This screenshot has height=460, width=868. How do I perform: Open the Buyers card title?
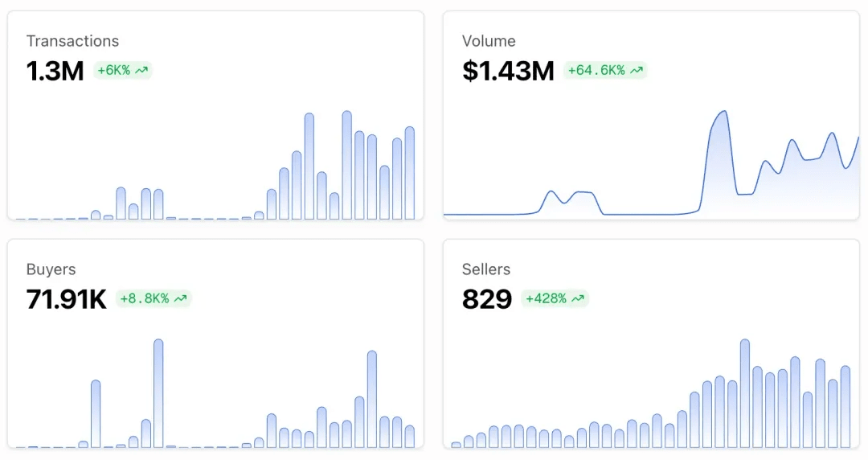pyautogui.click(x=51, y=269)
